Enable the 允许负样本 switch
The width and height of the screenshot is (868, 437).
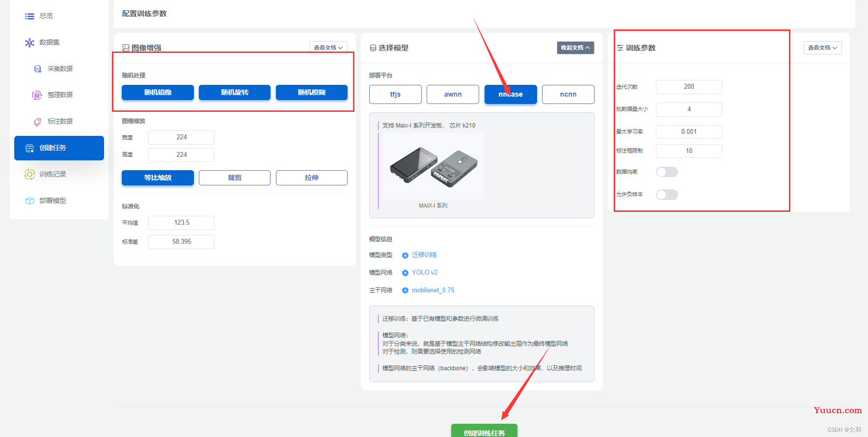pyautogui.click(x=667, y=195)
